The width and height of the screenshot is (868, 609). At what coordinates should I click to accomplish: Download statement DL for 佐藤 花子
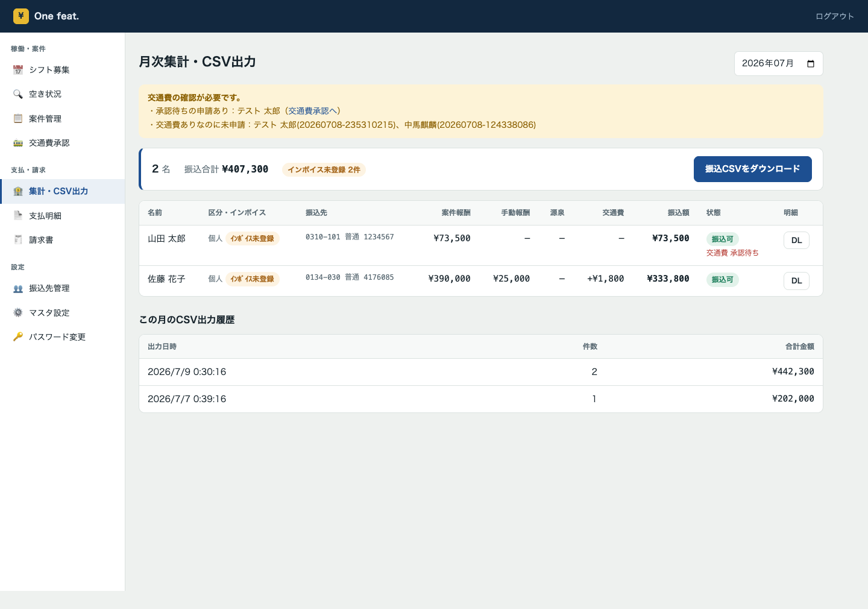[x=796, y=280]
